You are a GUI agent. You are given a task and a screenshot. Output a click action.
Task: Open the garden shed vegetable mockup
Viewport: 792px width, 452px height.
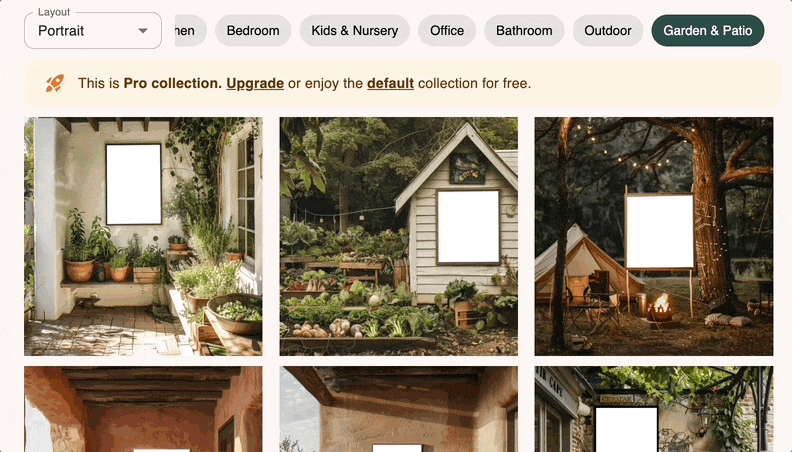[399, 236]
